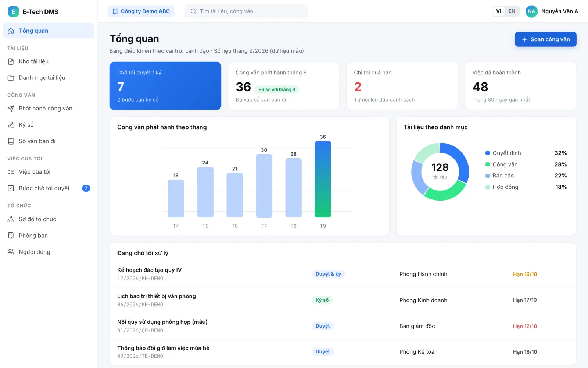
Task: Click the blue Quyết định legend swatch
Action: pyautogui.click(x=488, y=153)
